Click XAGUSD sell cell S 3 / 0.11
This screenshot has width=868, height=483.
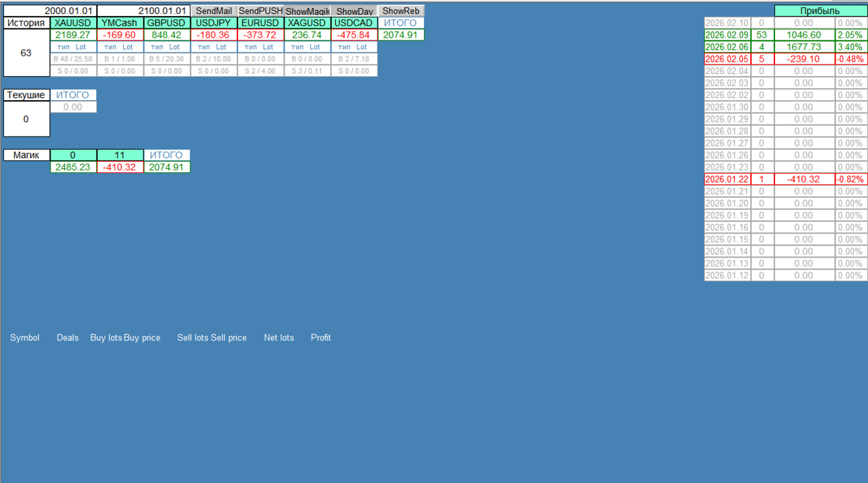308,71
